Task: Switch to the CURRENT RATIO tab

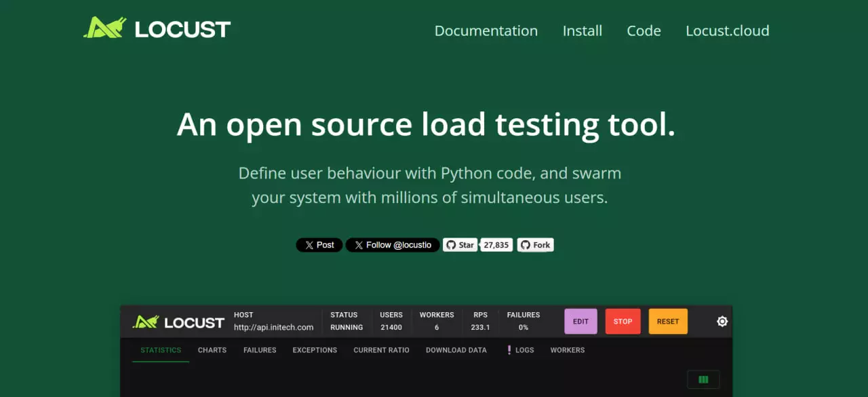Action: pyautogui.click(x=381, y=350)
